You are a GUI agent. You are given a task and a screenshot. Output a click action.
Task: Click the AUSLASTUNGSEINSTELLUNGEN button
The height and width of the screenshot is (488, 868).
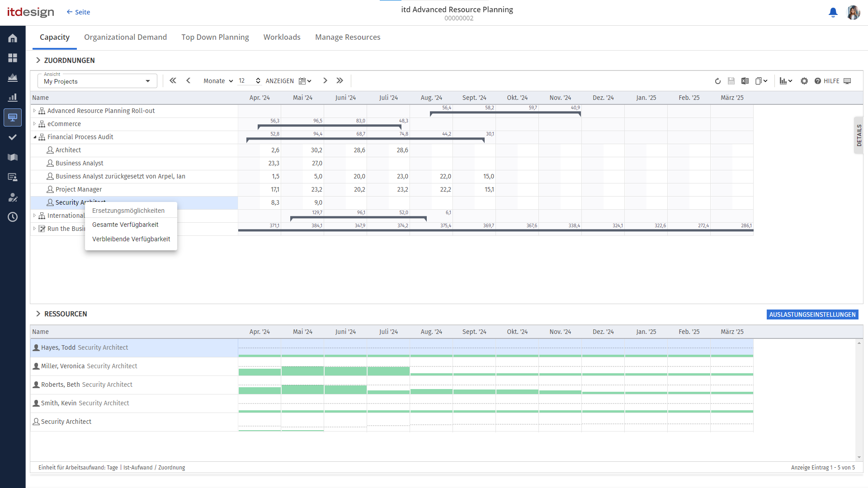click(812, 315)
